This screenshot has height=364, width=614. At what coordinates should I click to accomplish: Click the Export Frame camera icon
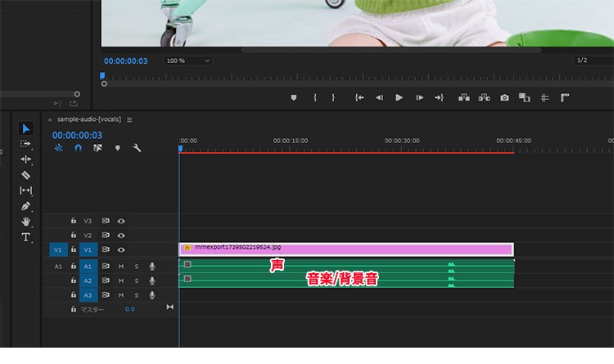click(x=504, y=98)
